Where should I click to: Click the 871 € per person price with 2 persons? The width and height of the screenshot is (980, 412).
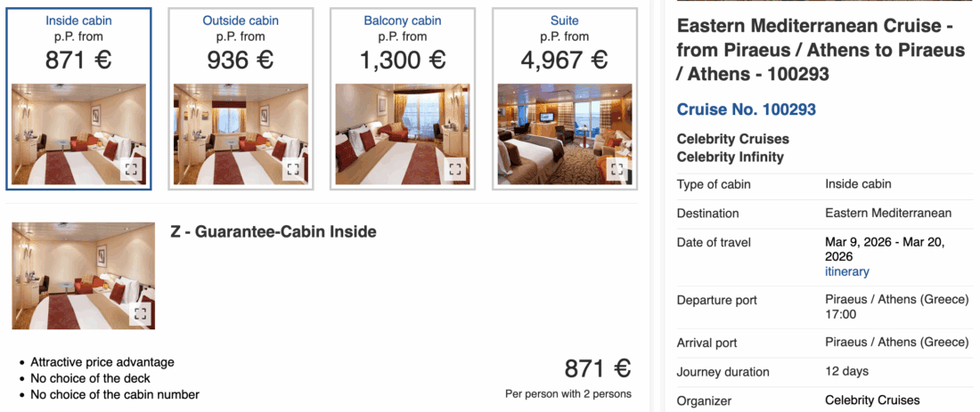coord(597,369)
